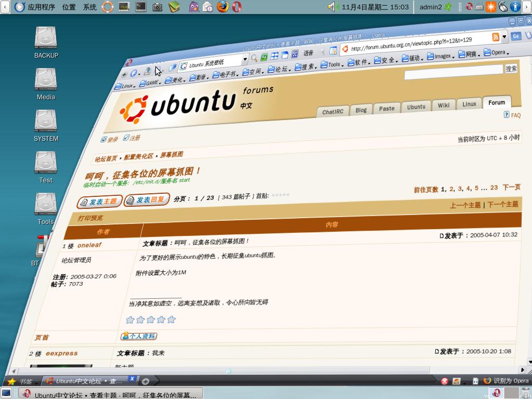Click the cascade windows icon in Opera toolbar
Image resolution: width=532 pixels, height=399 pixels.
285,55
